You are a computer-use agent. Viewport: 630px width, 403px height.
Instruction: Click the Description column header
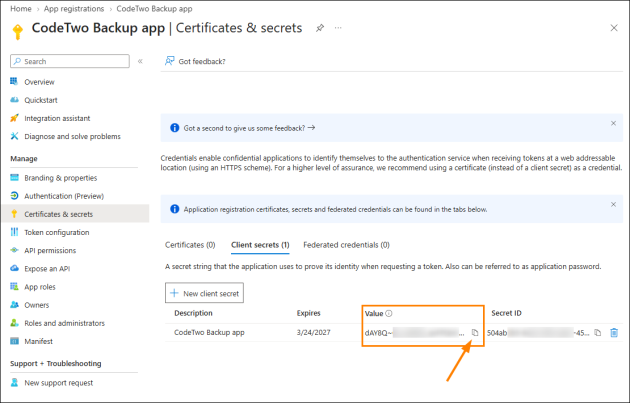tap(193, 313)
